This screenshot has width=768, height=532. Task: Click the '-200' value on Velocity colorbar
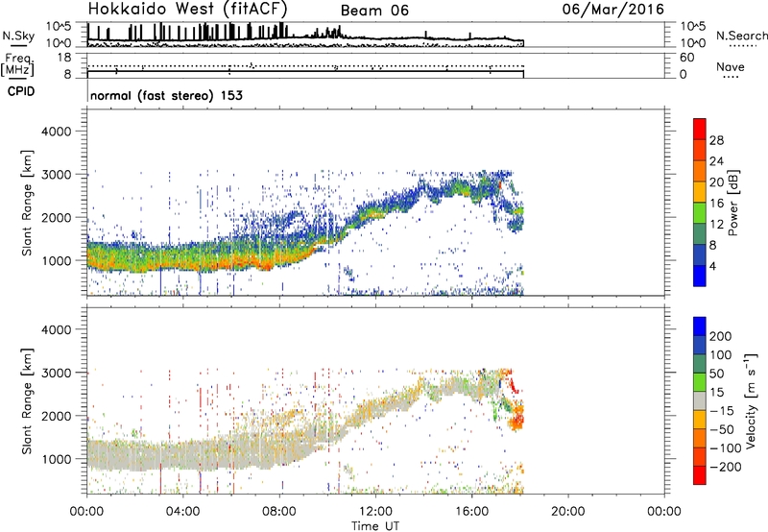click(x=725, y=467)
